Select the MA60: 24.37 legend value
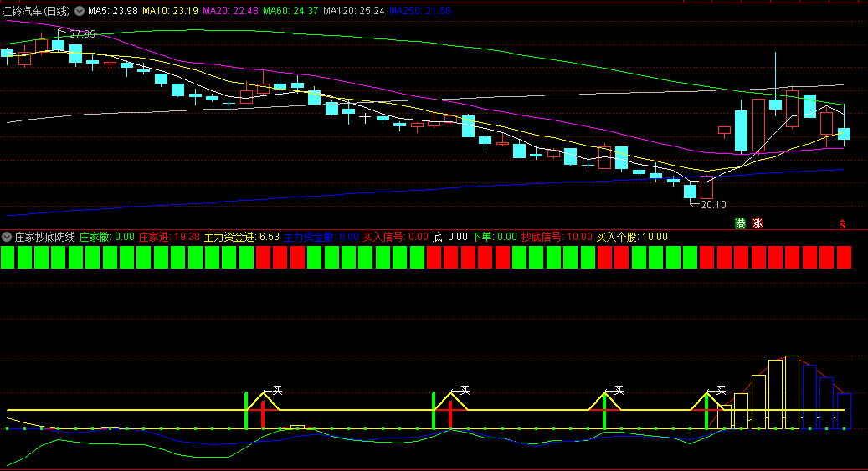 [x=290, y=11]
